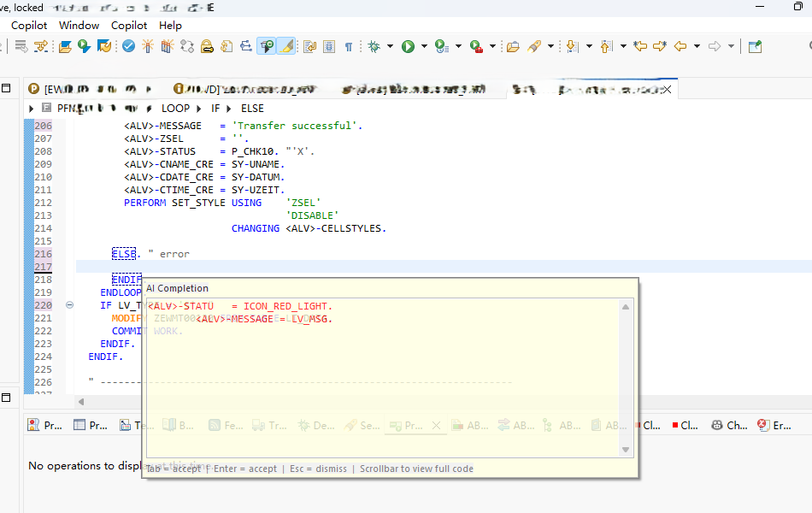Viewport: 812px width, 513px height.
Task: Click the navigate back yellow arrow
Action: tap(680, 47)
